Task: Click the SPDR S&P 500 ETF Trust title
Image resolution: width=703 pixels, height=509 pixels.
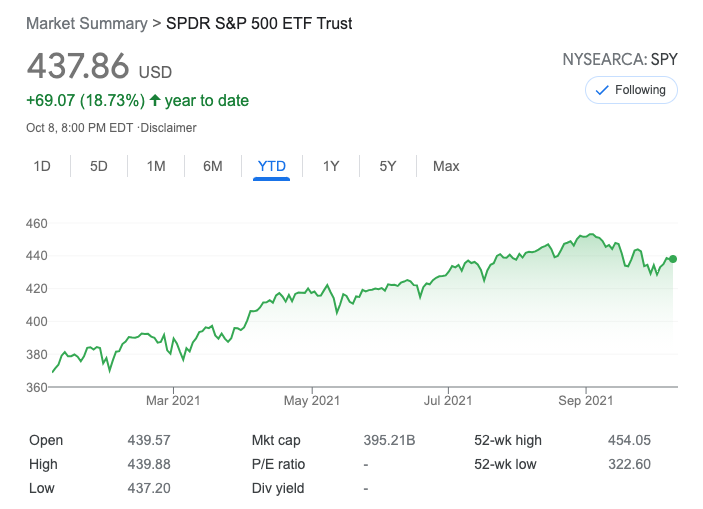Action: tap(258, 22)
